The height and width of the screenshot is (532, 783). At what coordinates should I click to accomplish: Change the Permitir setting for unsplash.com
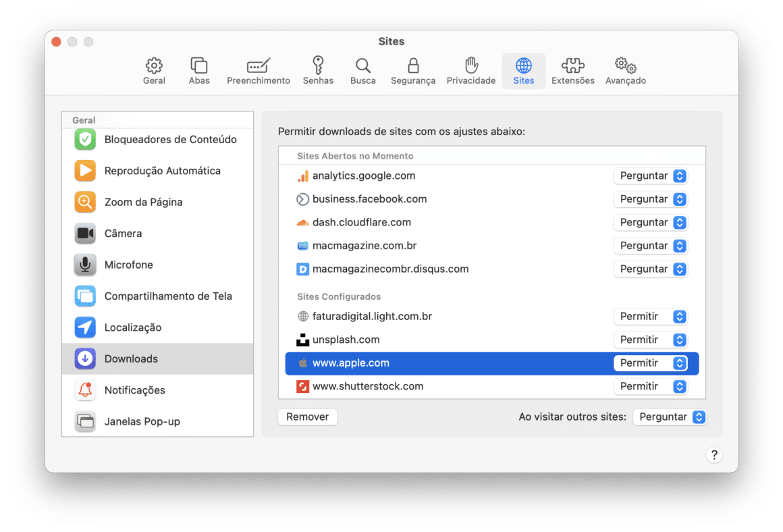650,340
